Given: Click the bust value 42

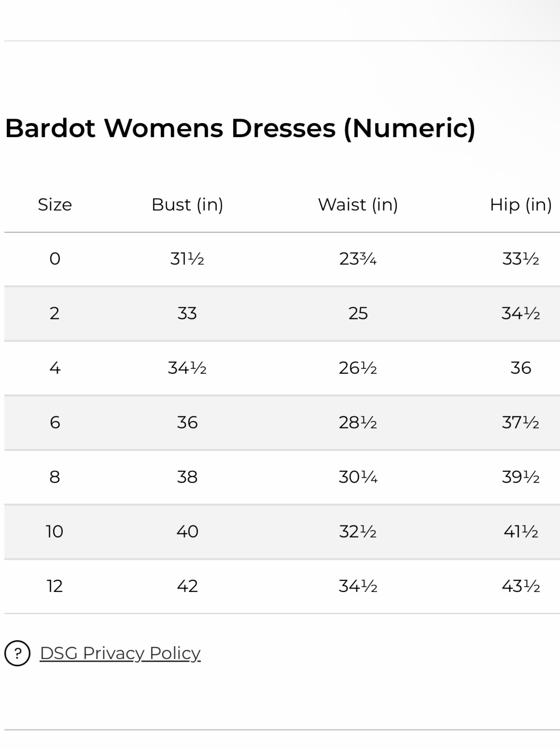Looking at the screenshot, I should pyautogui.click(x=187, y=586).
